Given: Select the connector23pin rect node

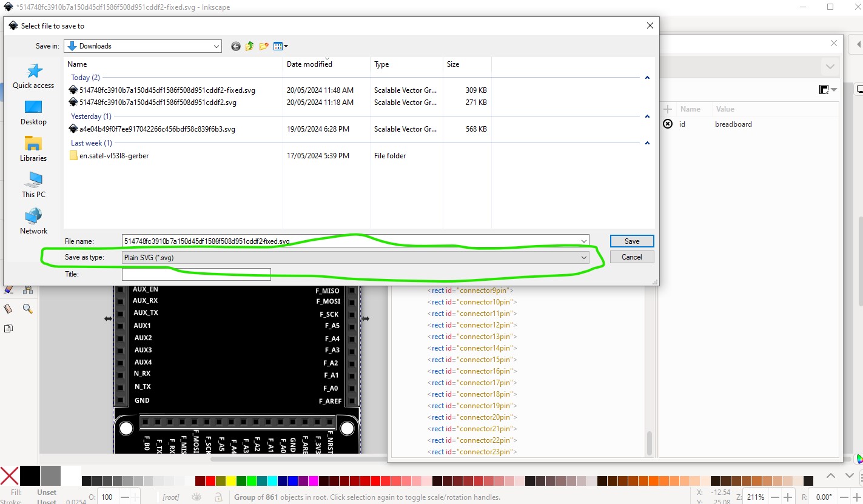Looking at the screenshot, I should (x=472, y=452).
